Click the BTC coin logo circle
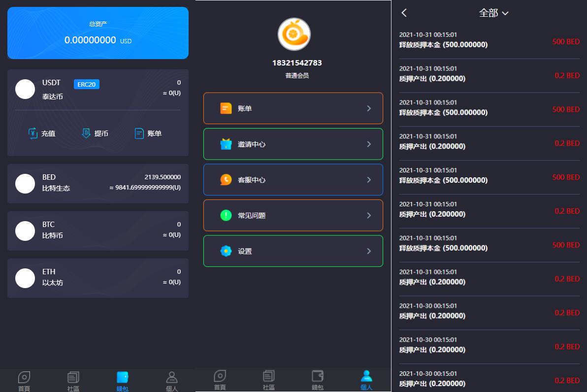The width and height of the screenshot is (587, 392). coord(25,230)
